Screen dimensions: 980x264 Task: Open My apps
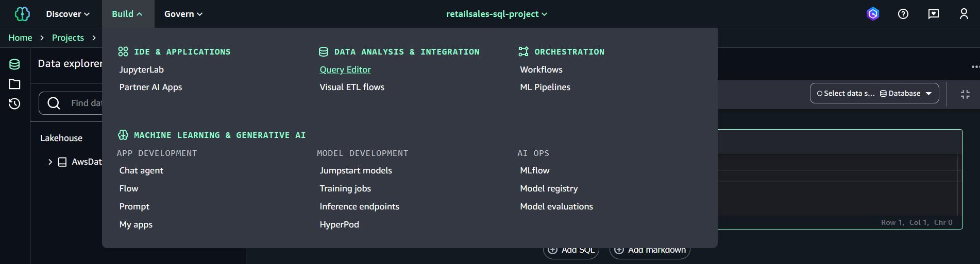pos(136,224)
